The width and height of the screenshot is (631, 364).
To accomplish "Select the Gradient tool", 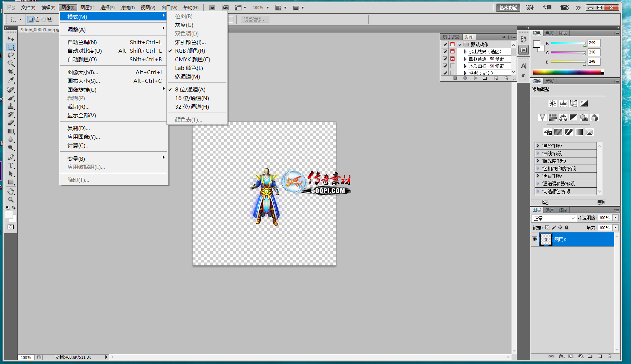I will (11, 131).
